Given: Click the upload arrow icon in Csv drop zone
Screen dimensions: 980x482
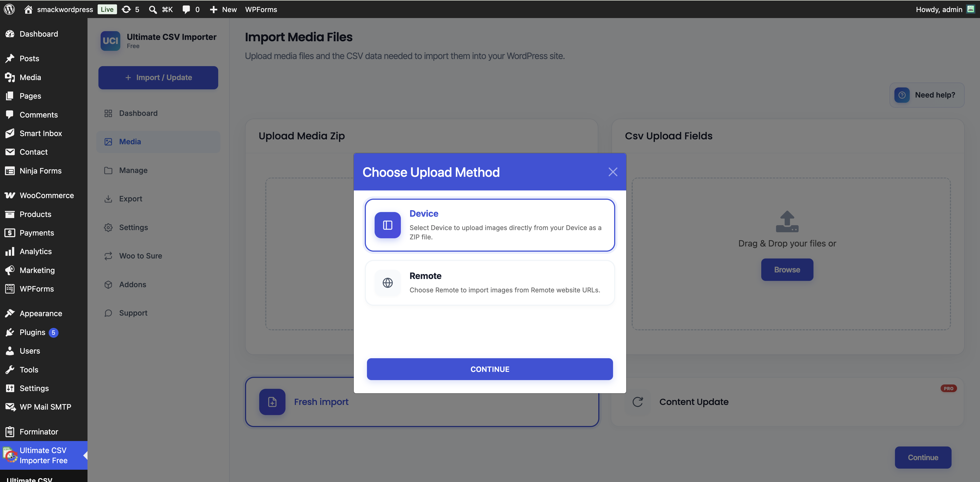Looking at the screenshot, I should click(x=787, y=221).
